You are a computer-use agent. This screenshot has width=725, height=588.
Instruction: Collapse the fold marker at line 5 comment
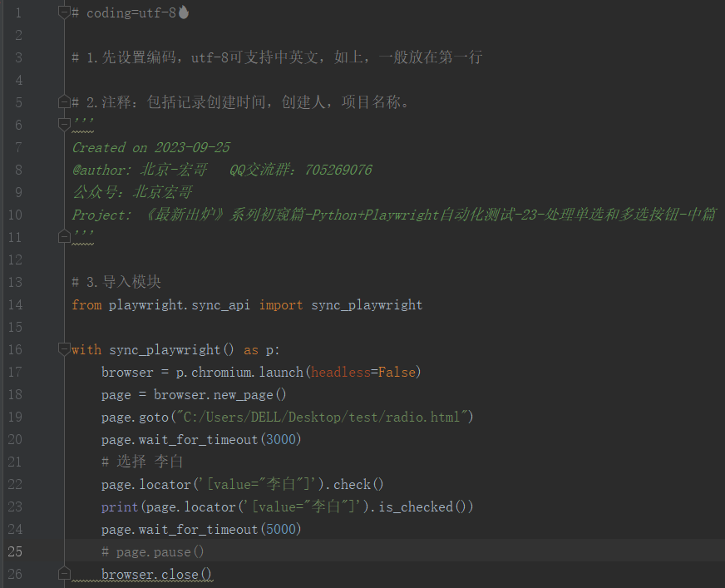(x=64, y=101)
